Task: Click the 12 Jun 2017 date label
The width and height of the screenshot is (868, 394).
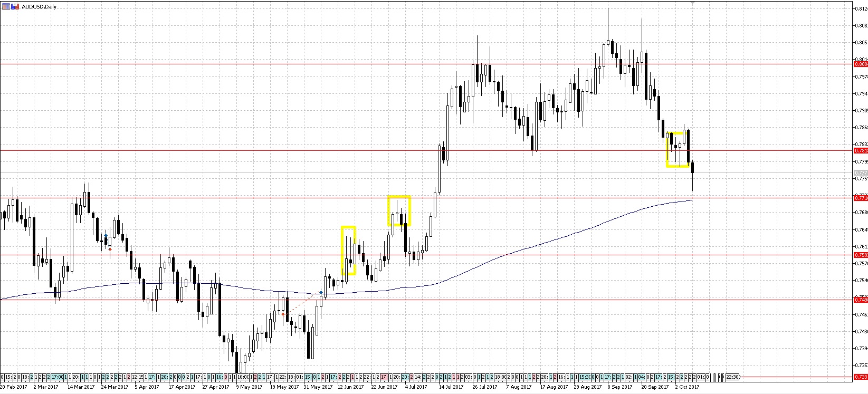Action: [351, 387]
